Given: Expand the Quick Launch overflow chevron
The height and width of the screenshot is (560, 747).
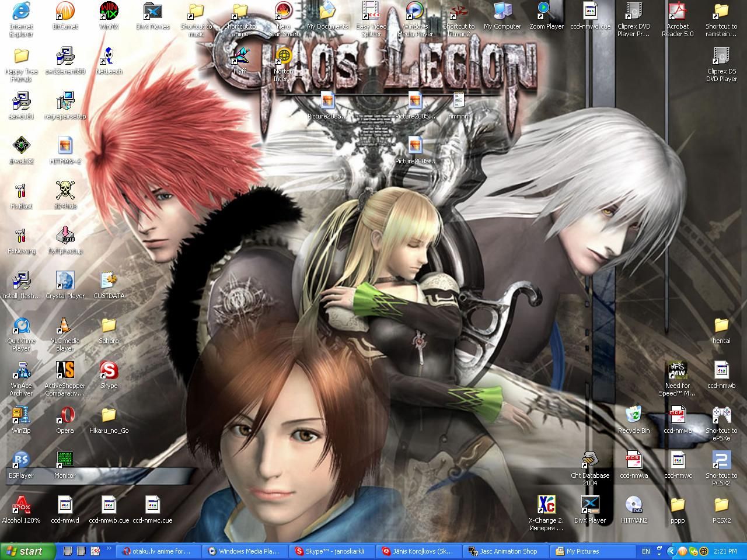Looking at the screenshot, I should click(x=109, y=548).
